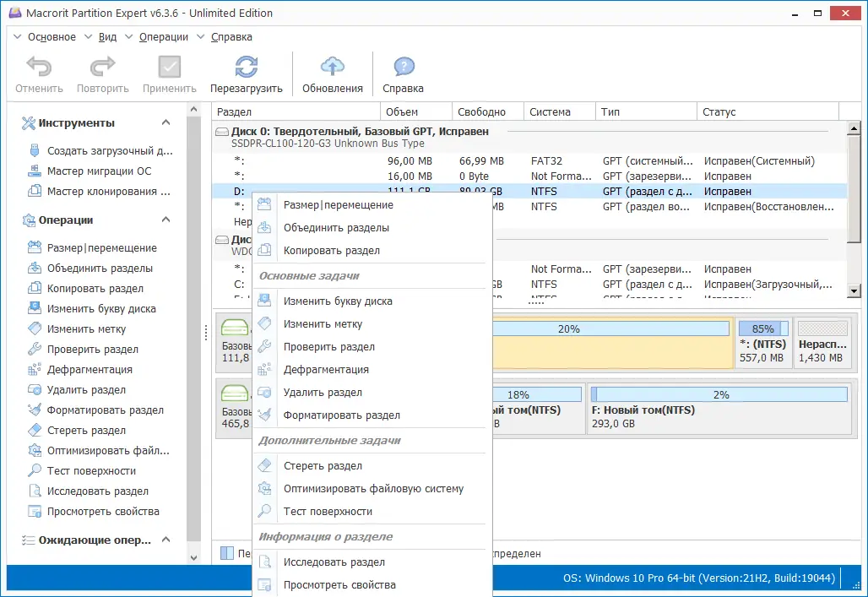
Task: Choose Размер|перемещение in the context menu
Action: coord(338,205)
